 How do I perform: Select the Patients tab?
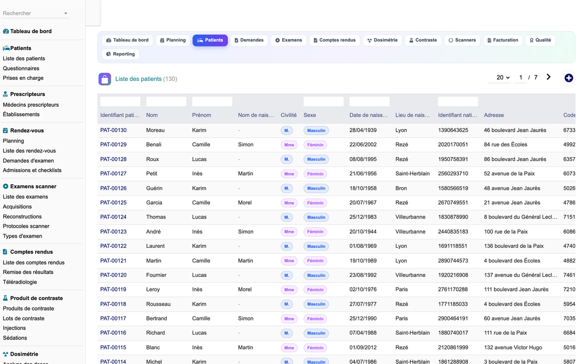pos(210,40)
